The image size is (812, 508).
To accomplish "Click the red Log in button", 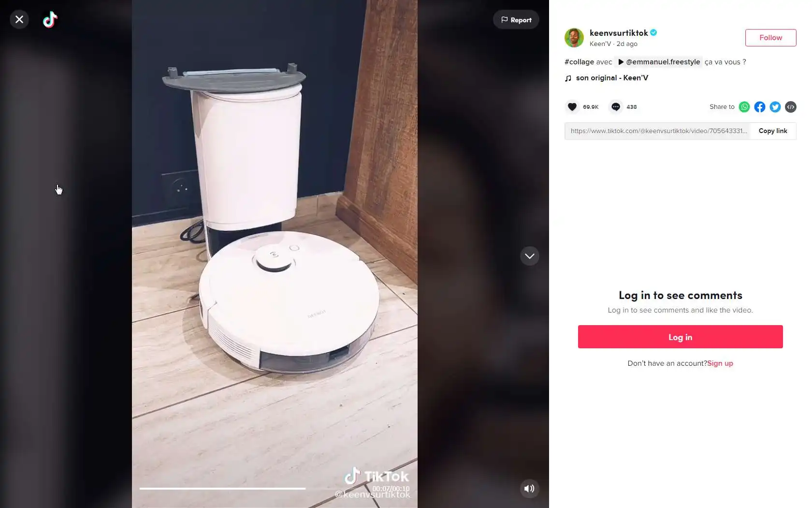I will [x=681, y=337].
